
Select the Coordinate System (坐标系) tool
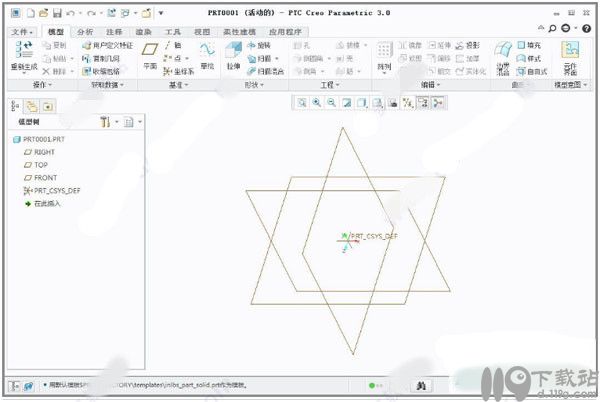coord(178,71)
